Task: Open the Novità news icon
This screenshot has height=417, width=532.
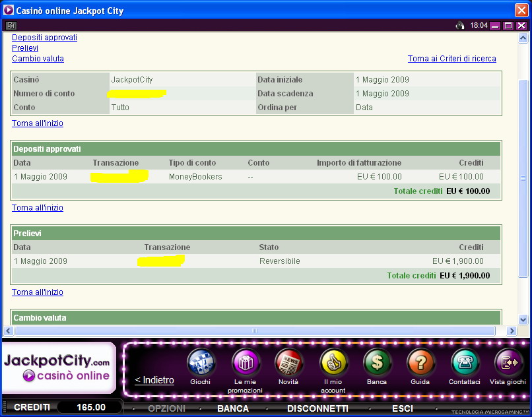Action: [288, 363]
